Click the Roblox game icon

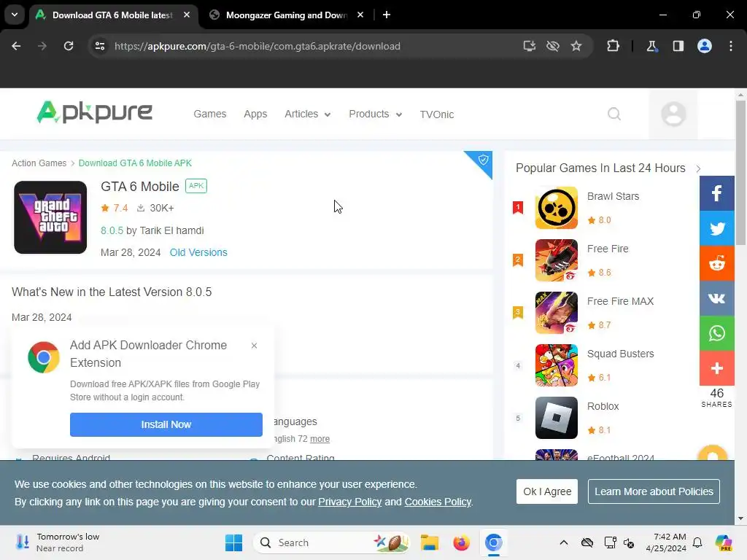[556, 418]
